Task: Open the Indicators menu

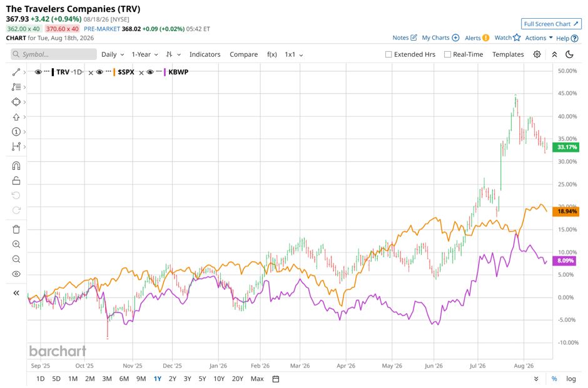Action: (205, 54)
